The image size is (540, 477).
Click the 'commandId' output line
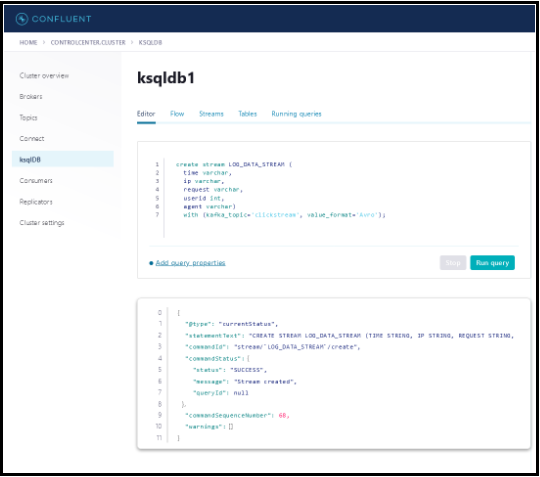pos(272,347)
